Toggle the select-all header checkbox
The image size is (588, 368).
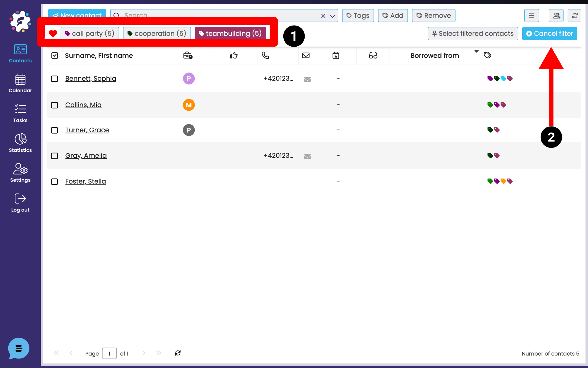(55, 55)
